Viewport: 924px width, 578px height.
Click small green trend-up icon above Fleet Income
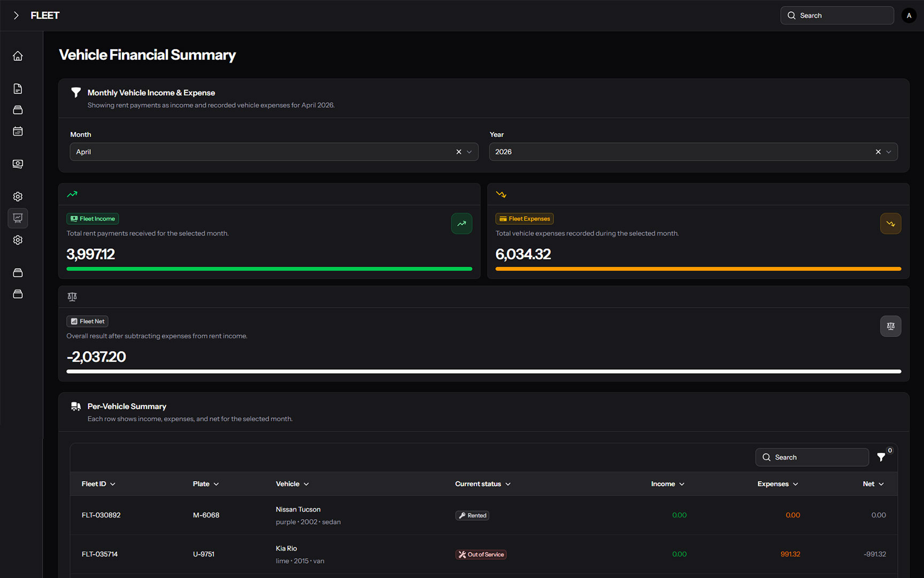click(72, 194)
